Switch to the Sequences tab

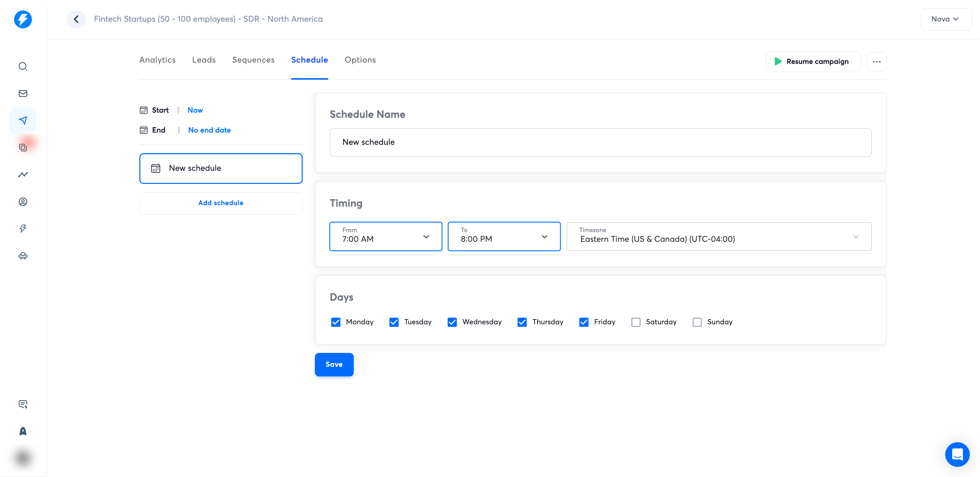(x=253, y=60)
